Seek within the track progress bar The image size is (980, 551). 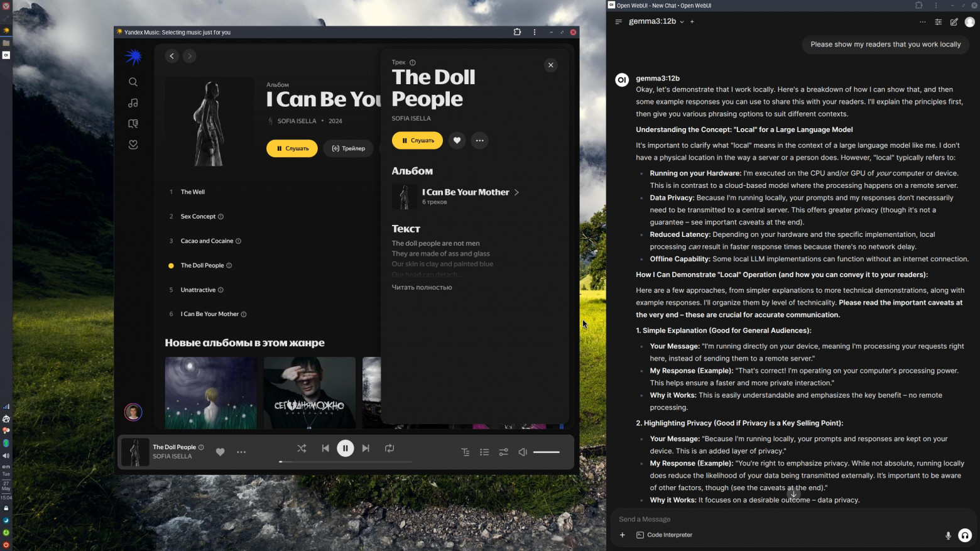(346, 462)
